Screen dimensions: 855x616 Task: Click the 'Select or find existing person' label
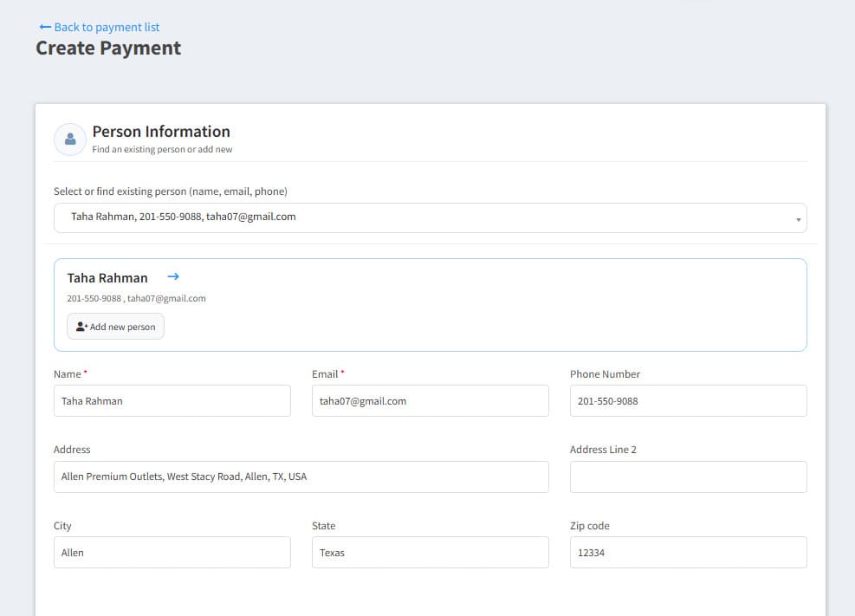(170, 191)
